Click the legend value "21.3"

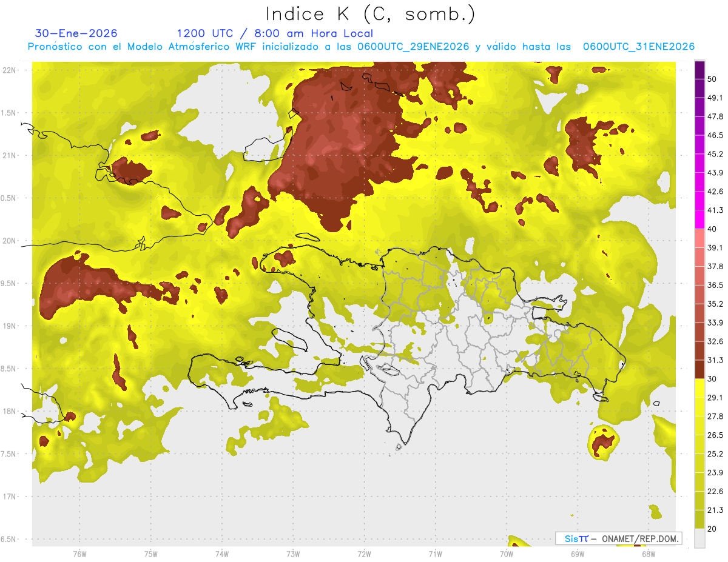[715, 510]
